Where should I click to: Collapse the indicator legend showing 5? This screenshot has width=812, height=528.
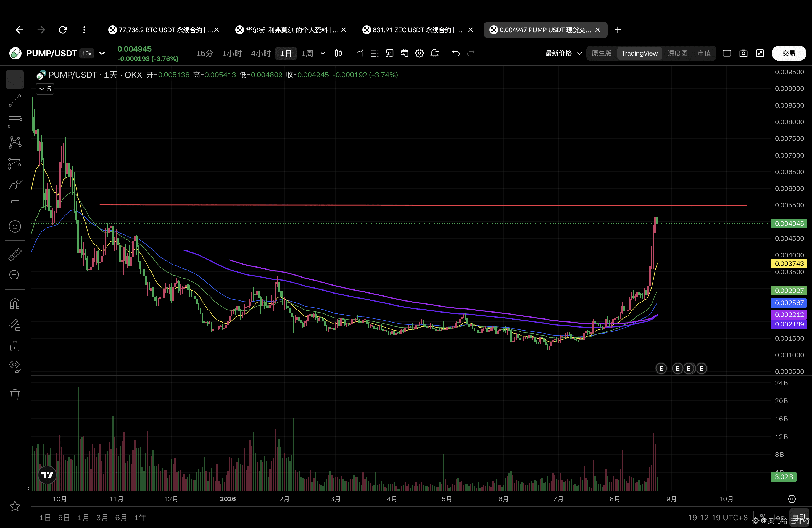(45, 89)
